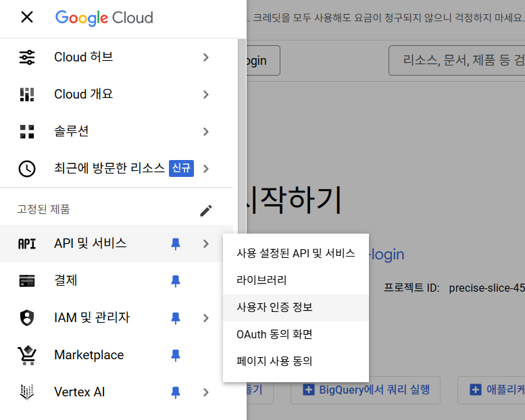This screenshot has height=420, width=525.
Task: Expand Vertex AI submenu chevron
Action: click(206, 392)
